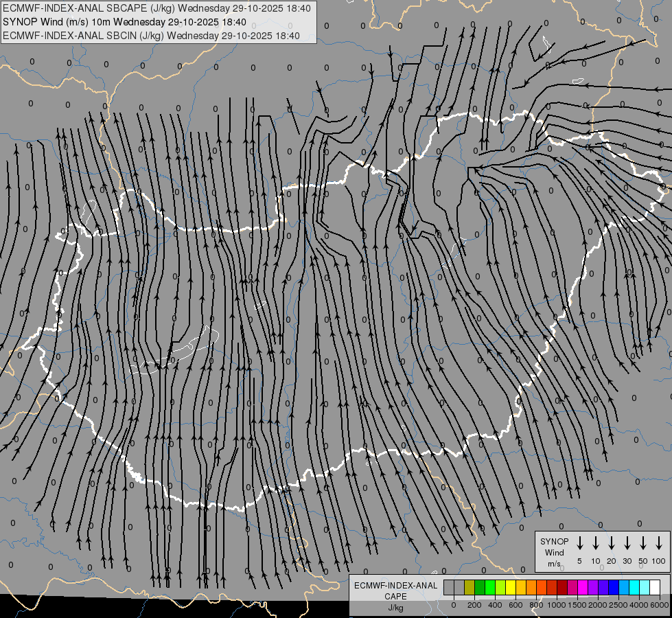
Task: Click the '50' wind speed legend number
Action: coord(643,561)
